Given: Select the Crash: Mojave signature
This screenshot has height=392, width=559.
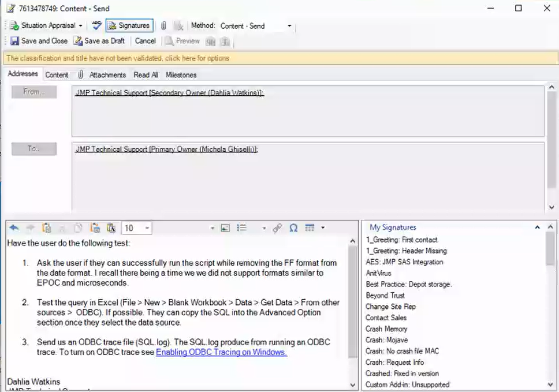Looking at the screenshot, I should point(386,340).
